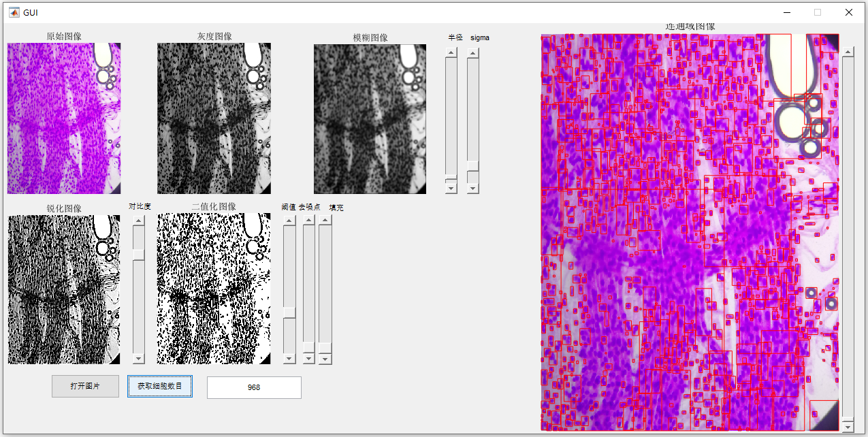Viewport: 868px width, 437px height.
Task: Click the sigma slider thumb
Action: pos(473,166)
